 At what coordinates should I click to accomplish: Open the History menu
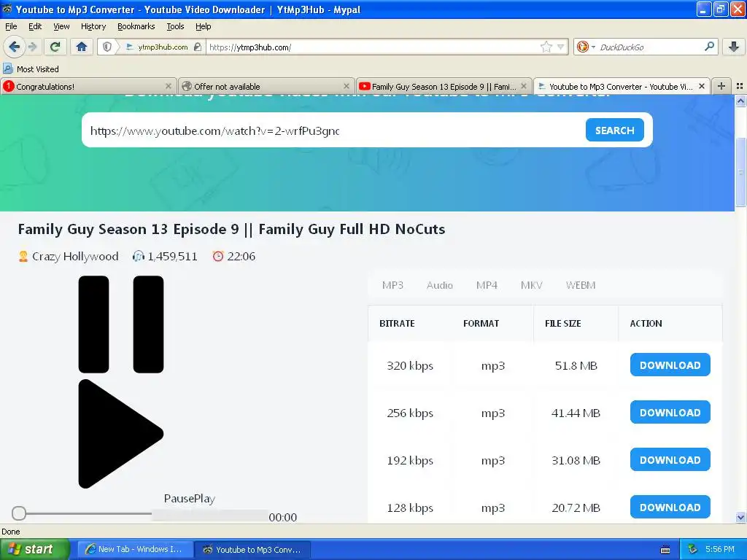[x=93, y=26]
